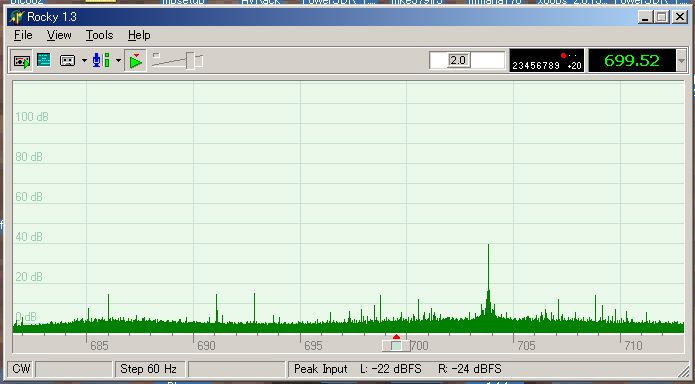Click the start radio toolbar icon
This screenshot has width=695, height=384.
tap(21, 61)
